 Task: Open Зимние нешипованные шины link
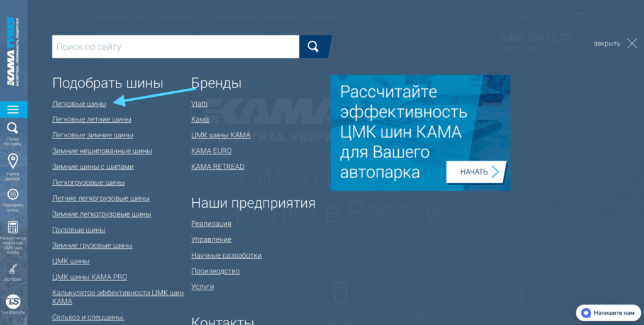(102, 151)
